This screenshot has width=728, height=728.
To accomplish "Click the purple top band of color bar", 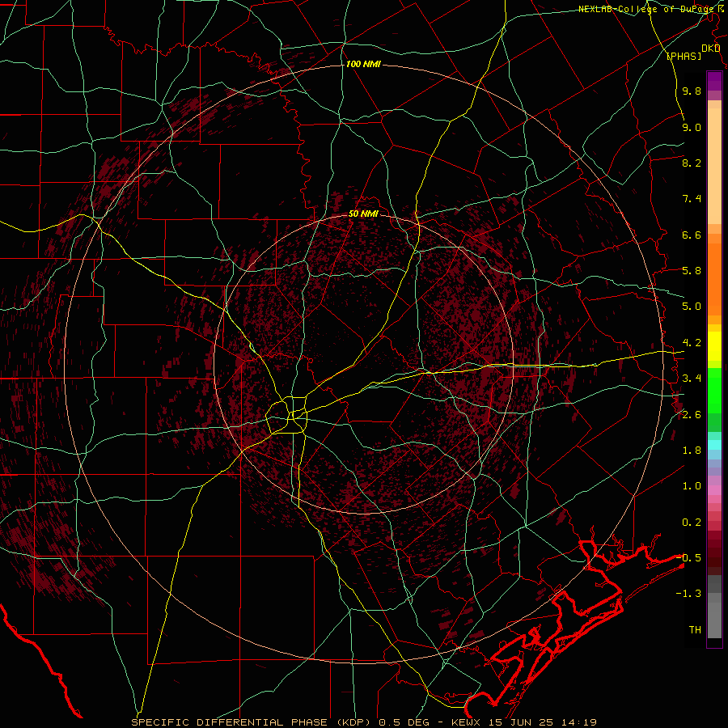I will (x=714, y=81).
